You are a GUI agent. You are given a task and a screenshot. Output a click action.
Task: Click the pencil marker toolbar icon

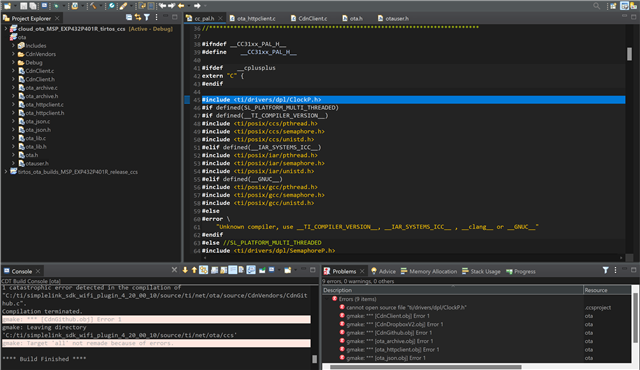pyautogui.click(x=123, y=6)
